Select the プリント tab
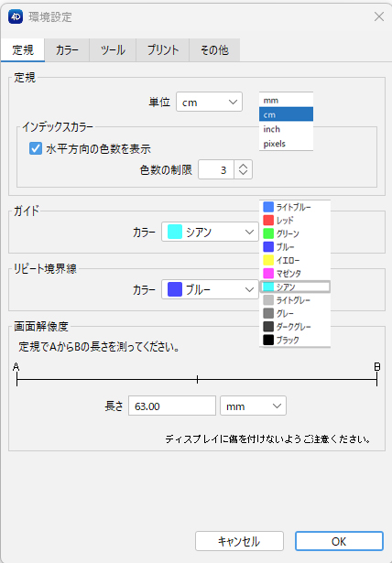The width and height of the screenshot is (392, 563). point(163,50)
